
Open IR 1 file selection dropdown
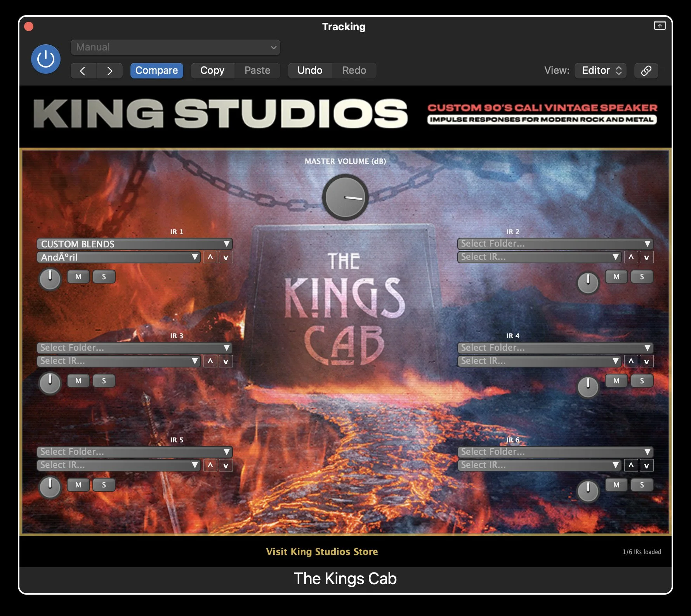119,257
